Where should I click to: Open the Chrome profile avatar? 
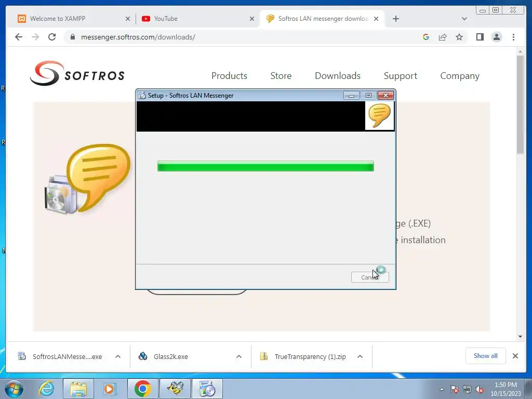point(496,37)
